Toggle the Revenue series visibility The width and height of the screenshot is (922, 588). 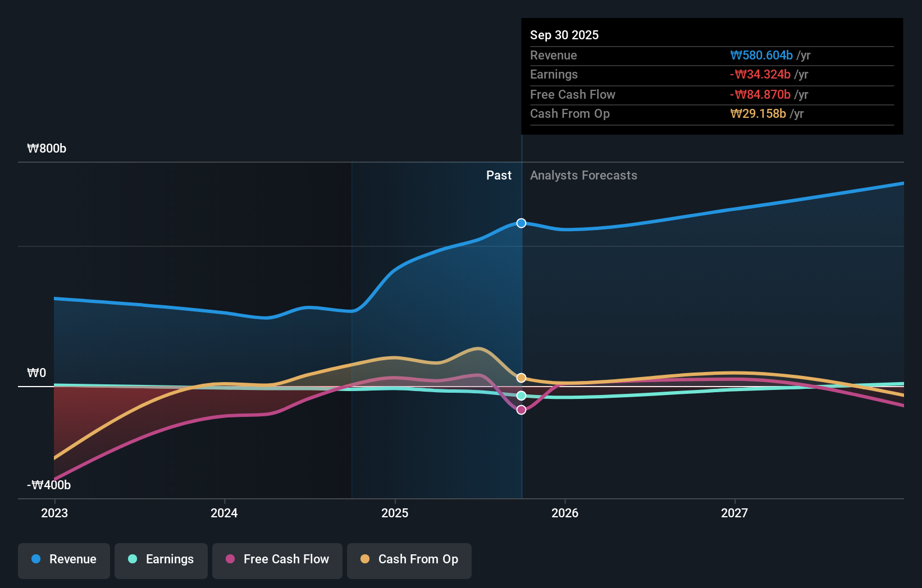pyautogui.click(x=63, y=559)
